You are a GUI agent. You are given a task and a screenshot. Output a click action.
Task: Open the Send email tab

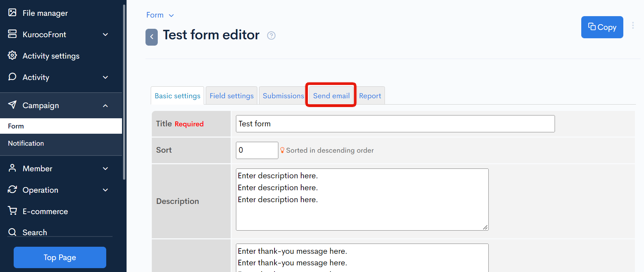[x=331, y=96]
